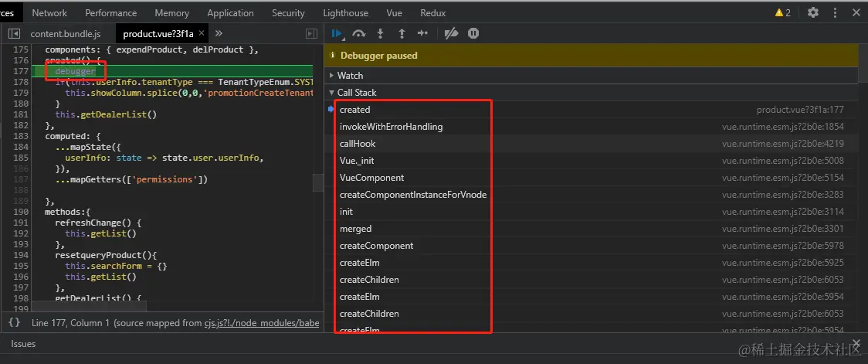Pretty print source braces icon
Viewport: 868px width, 364px height.
tap(15, 322)
